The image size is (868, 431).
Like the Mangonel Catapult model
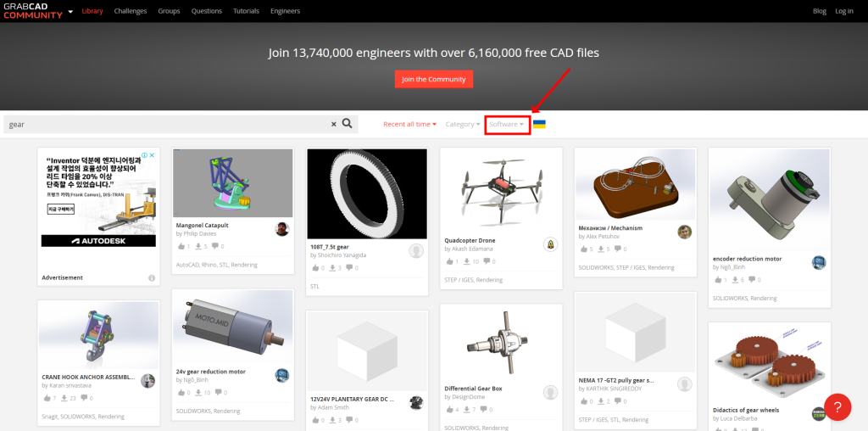tap(181, 246)
